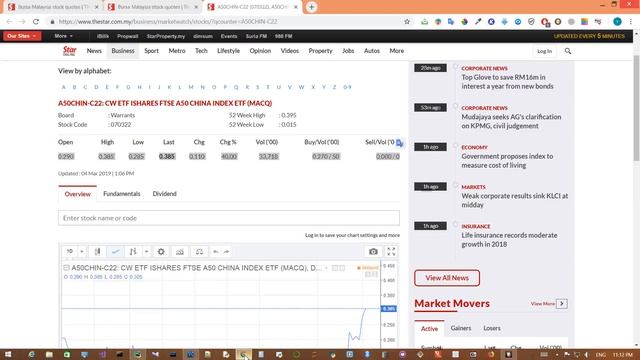Screen dimensions: 640x360
Task: Open chart style dropdown arrow
Action: click(146, 252)
